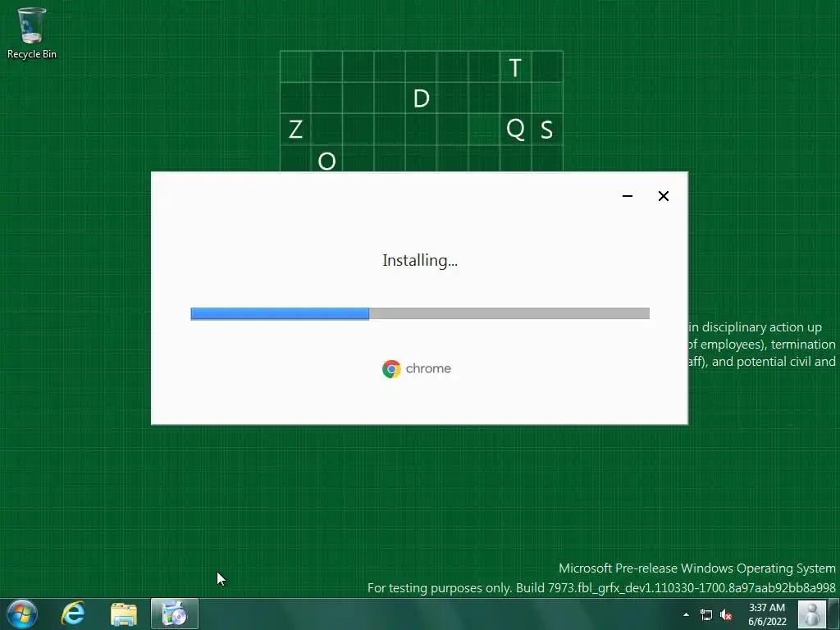840x630 pixels.
Task: Open Windows Explorer folder icon in taskbar
Action: [124, 614]
